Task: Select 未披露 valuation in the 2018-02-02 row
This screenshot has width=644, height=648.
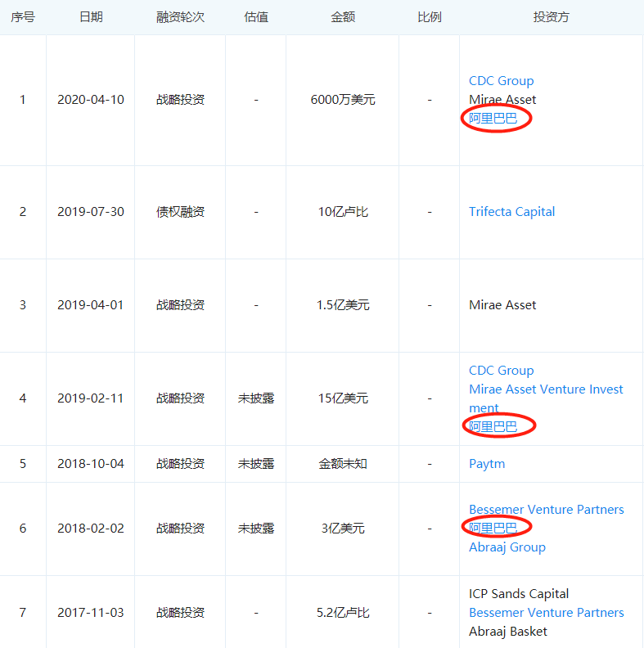Action: click(x=256, y=529)
